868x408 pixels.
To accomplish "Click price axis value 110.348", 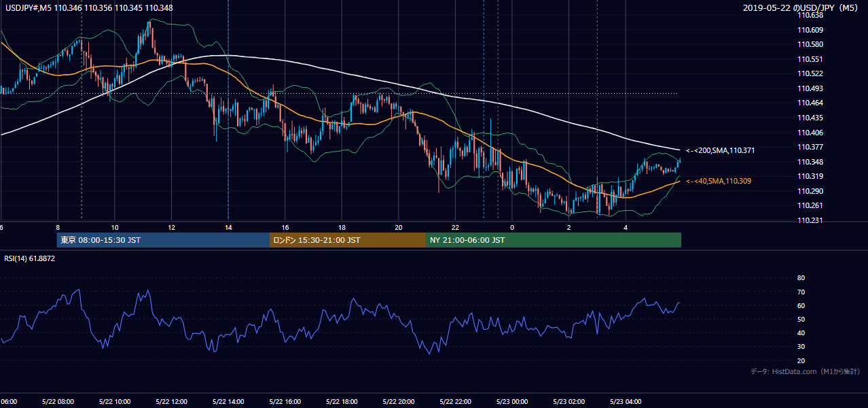I will (811, 162).
